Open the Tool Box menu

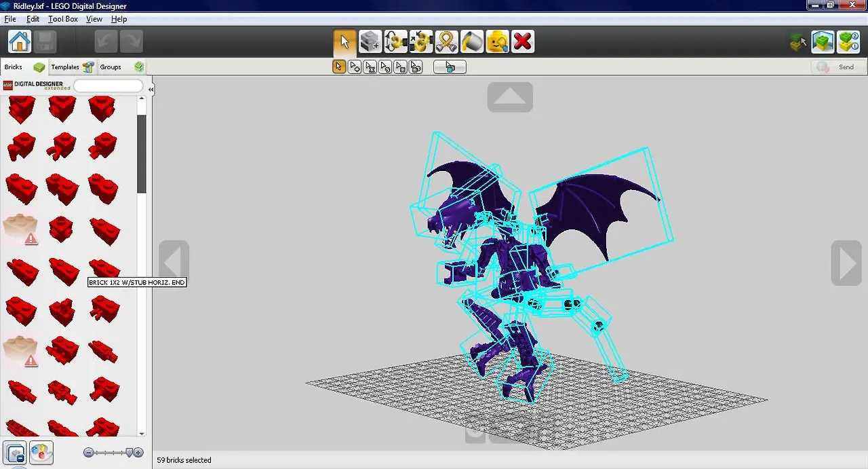tap(63, 19)
